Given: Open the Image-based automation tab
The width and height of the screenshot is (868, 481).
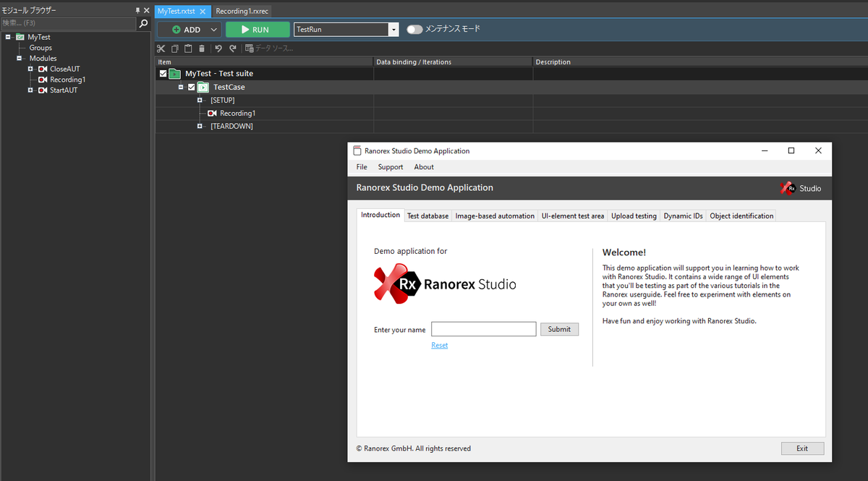Looking at the screenshot, I should pyautogui.click(x=495, y=216).
